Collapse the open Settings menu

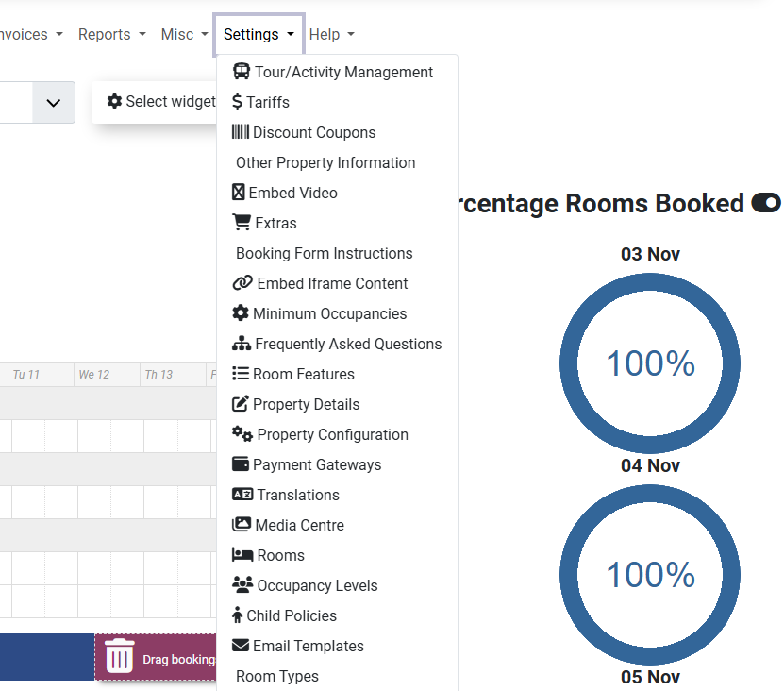pyautogui.click(x=259, y=34)
